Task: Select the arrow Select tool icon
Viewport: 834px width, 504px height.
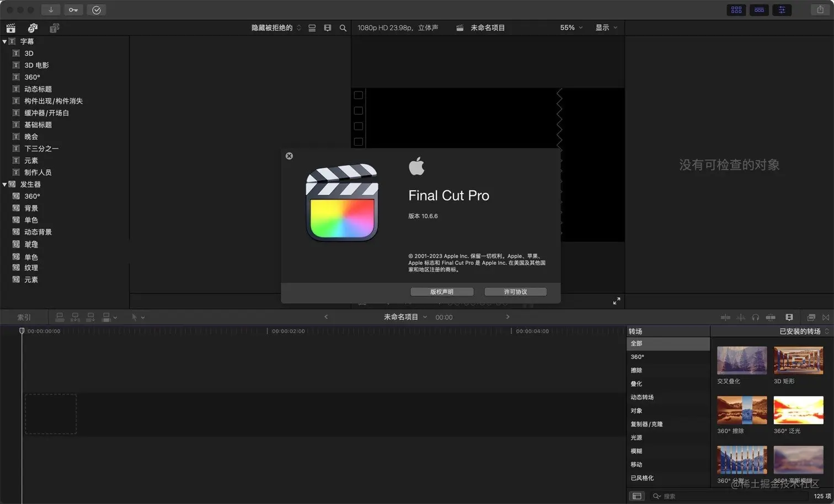Action: (134, 317)
